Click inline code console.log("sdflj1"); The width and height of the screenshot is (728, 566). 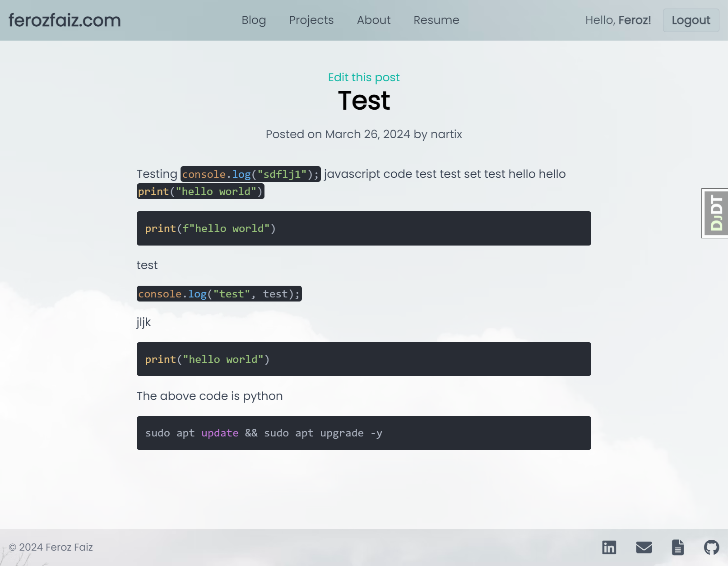tap(250, 174)
